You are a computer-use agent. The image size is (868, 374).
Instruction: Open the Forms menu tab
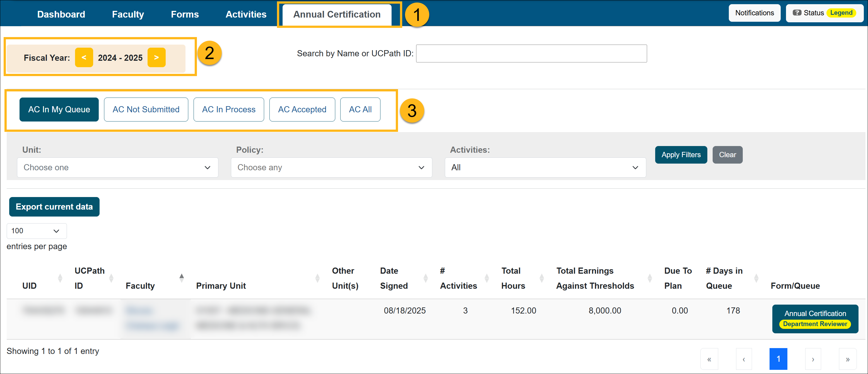coord(185,14)
